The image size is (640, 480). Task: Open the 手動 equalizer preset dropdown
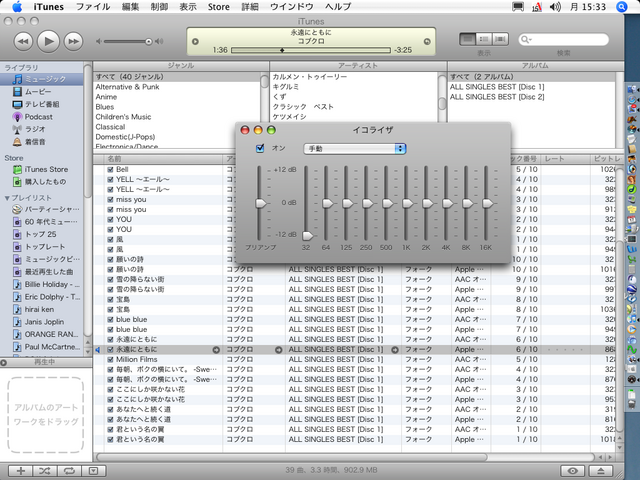[354, 149]
